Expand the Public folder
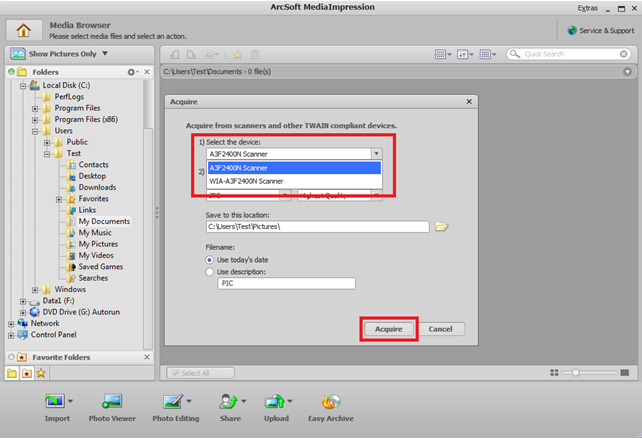This screenshot has width=642, height=439. [47, 143]
